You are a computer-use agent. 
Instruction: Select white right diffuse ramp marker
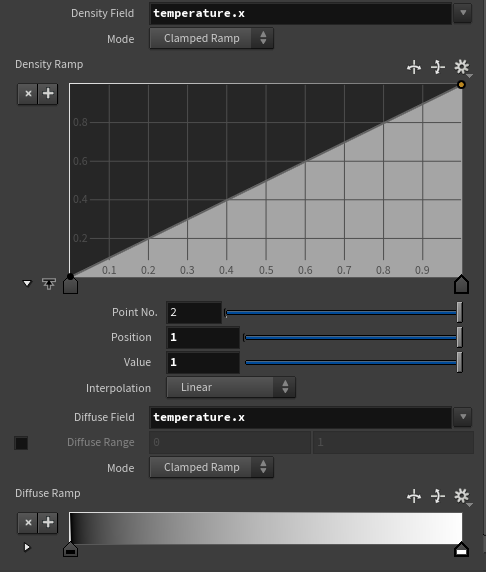click(x=461, y=549)
